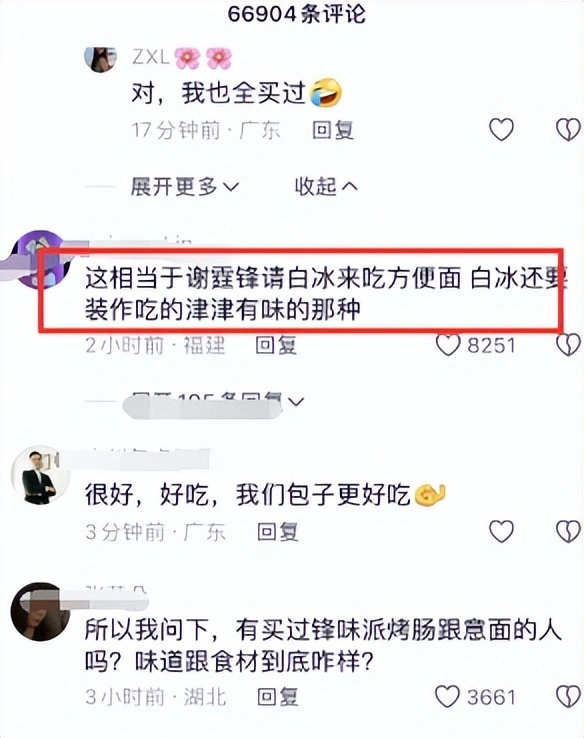Like the 包子更好吃 comment
The image size is (584, 738).
click(501, 532)
